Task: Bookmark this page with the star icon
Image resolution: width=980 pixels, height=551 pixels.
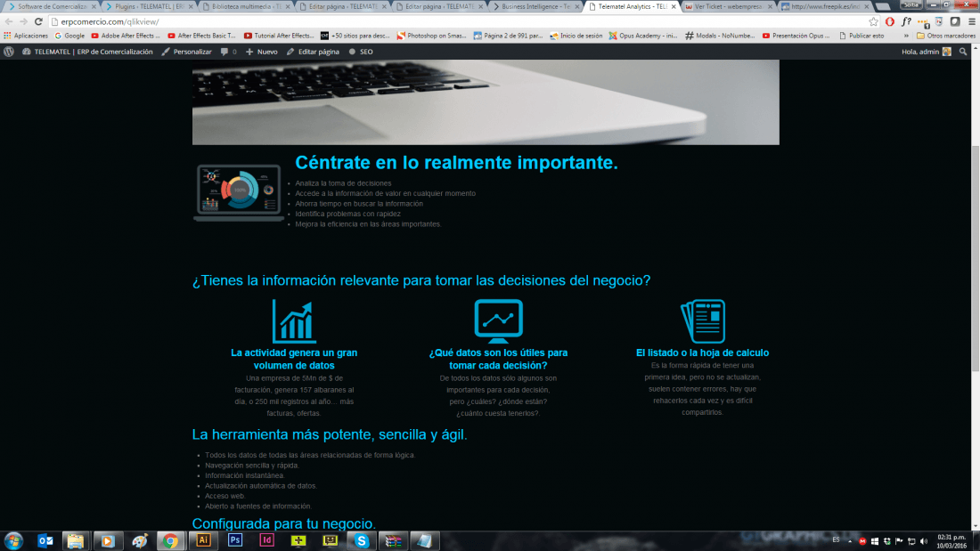Action: tap(873, 22)
